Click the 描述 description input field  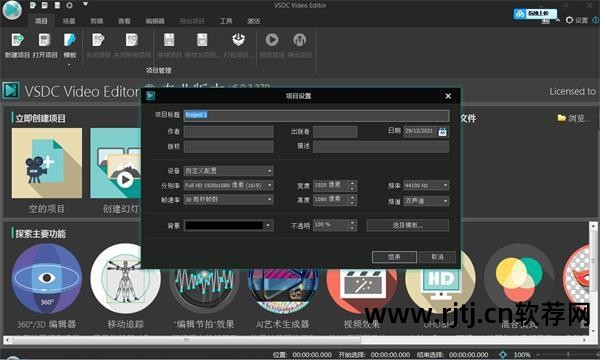pyautogui.click(x=381, y=147)
